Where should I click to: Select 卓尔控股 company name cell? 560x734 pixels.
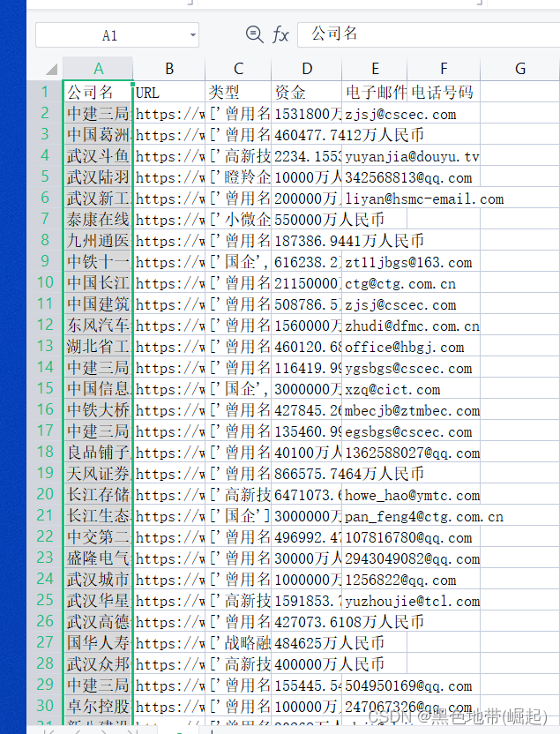pos(98,707)
